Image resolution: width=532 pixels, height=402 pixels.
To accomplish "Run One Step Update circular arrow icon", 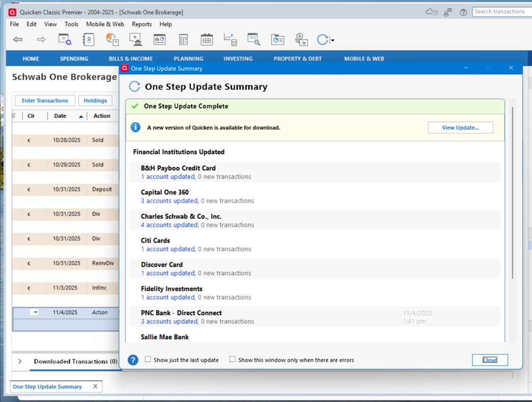I will pos(322,40).
